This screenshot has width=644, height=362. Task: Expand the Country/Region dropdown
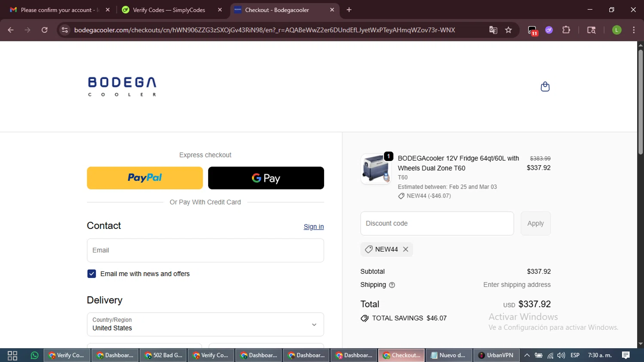pos(205,325)
